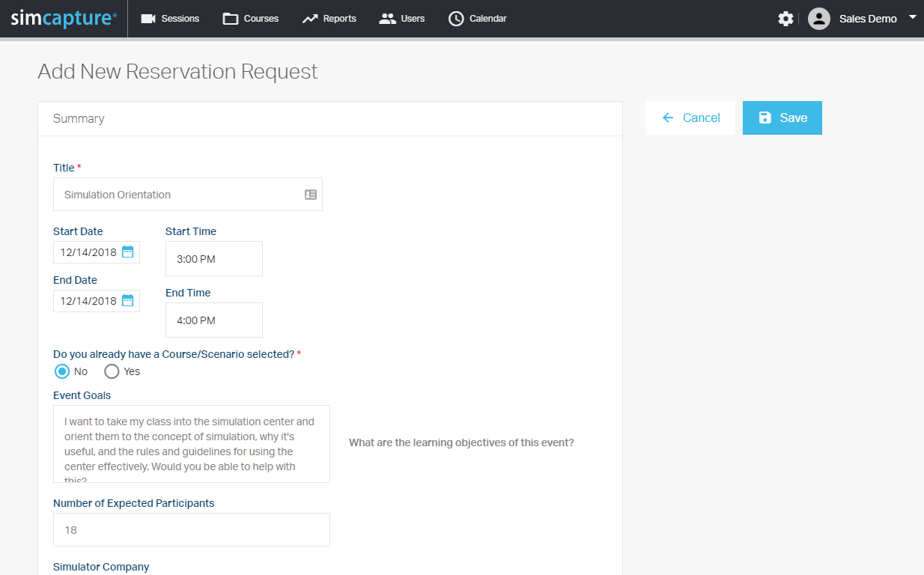
Task: Open the End Time 4:00 PM selector
Action: [x=213, y=320]
